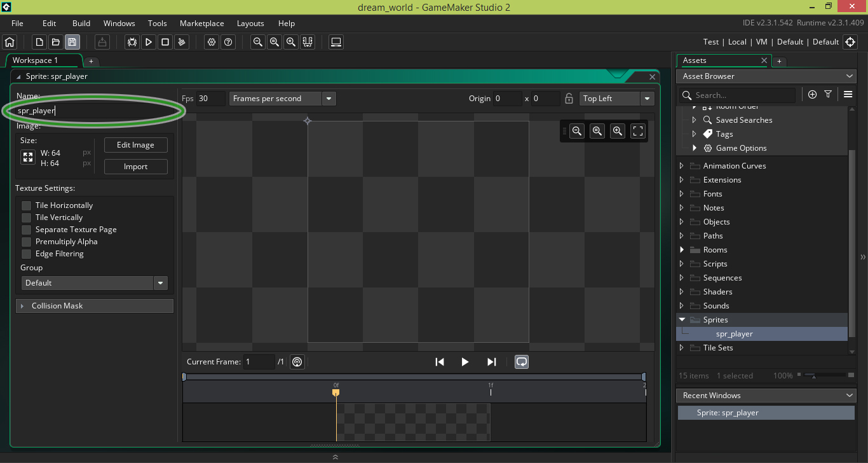
Task: Expand the Rooms folder
Action: coord(682,250)
